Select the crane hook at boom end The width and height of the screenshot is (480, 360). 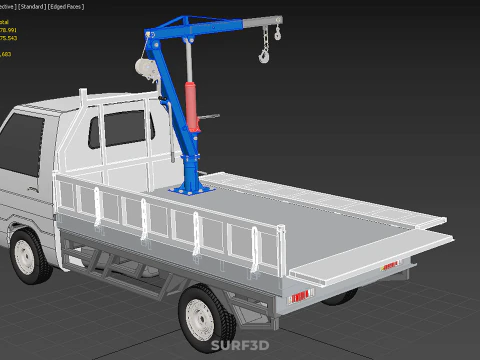point(264,55)
